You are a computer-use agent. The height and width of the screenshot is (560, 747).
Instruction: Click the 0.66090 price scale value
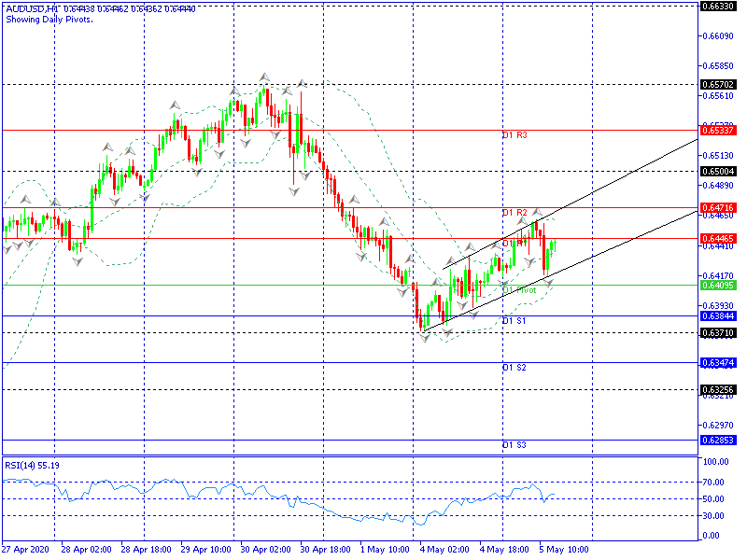[x=718, y=36]
